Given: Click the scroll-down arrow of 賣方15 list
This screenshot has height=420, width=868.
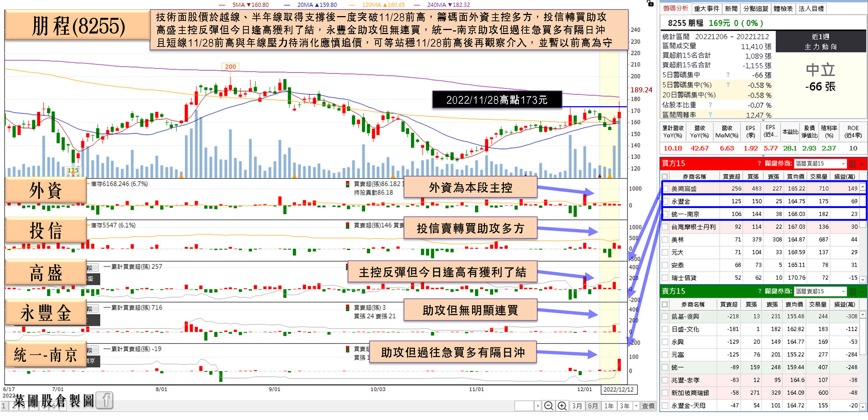Looking at the screenshot, I should pyautogui.click(x=863, y=406).
